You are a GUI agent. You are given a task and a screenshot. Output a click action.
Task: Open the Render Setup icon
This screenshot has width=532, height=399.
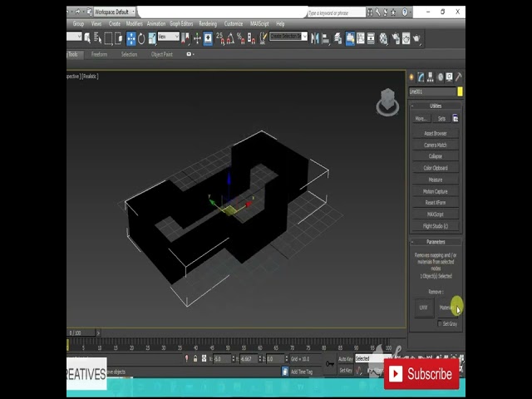coord(396,38)
